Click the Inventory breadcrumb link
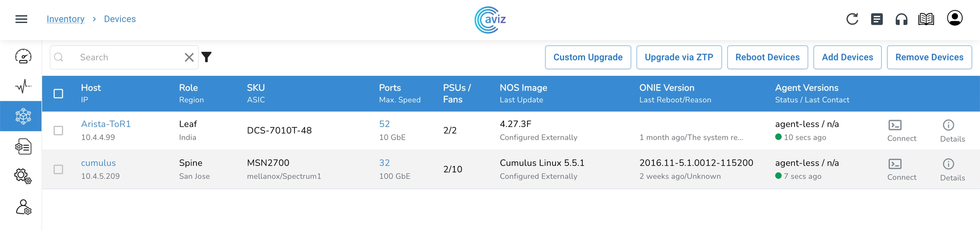 point(66,19)
